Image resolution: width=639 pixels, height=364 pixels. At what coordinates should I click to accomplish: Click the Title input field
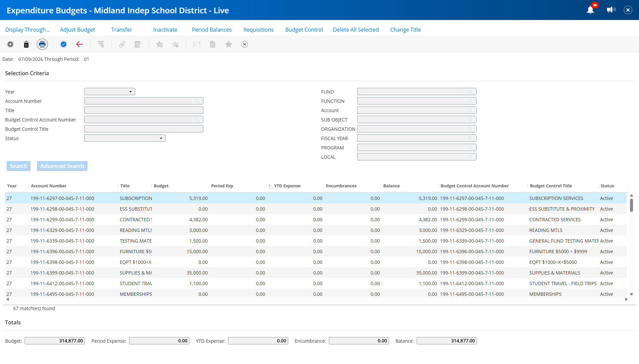point(144,110)
